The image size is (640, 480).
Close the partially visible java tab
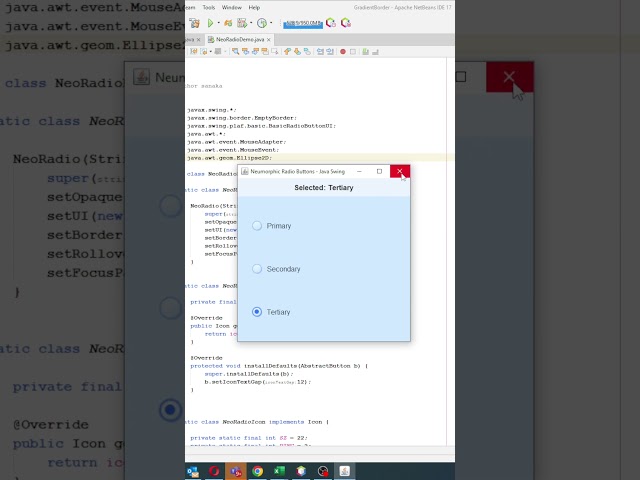pyautogui.click(x=198, y=40)
